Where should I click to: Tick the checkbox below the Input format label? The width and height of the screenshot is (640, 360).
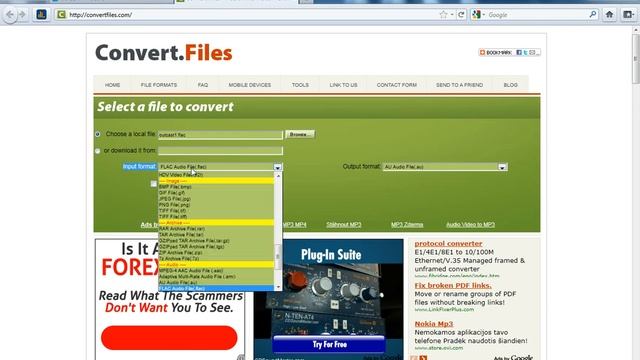pyautogui.click(x=153, y=184)
